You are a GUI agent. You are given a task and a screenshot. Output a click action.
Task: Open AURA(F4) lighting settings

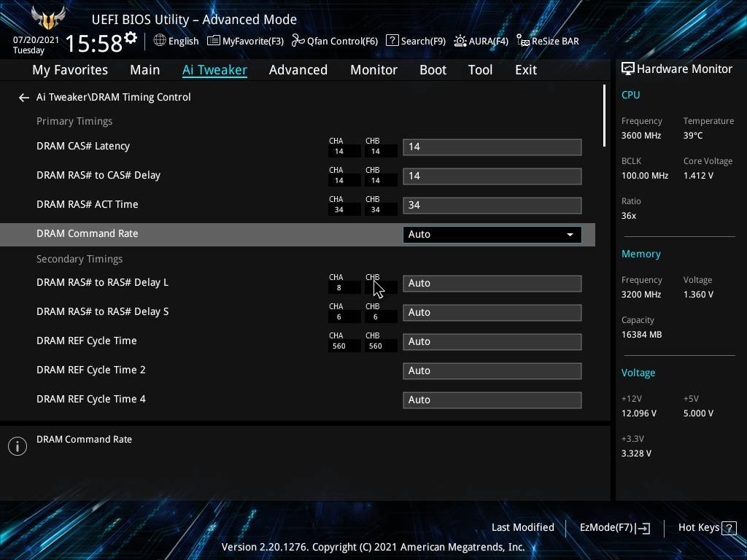481,41
